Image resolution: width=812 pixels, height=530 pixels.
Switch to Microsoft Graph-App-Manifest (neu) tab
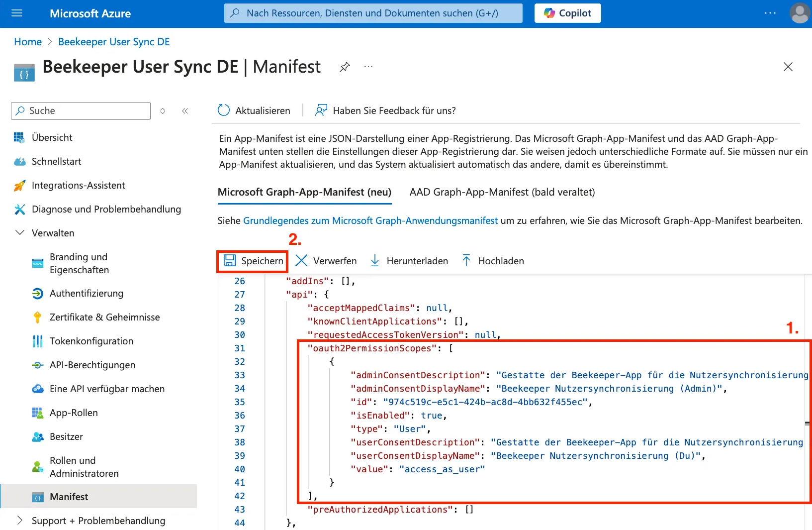[304, 192]
